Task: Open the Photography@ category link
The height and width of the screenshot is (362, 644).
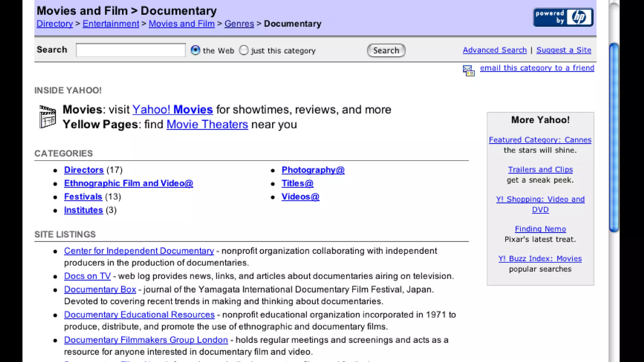Action: point(313,170)
